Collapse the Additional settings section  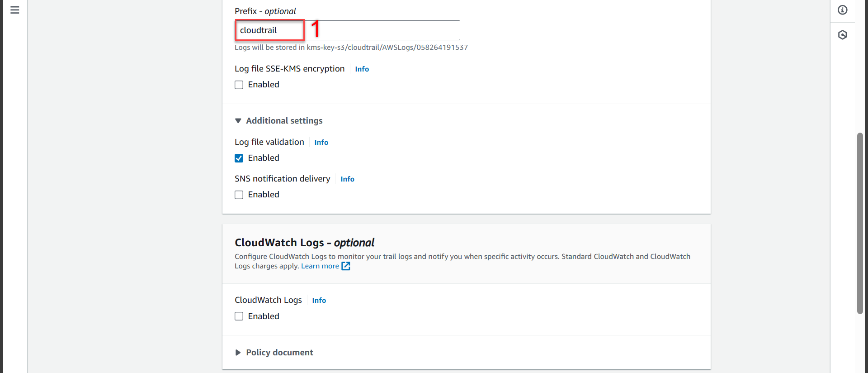[x=238, y=121]
